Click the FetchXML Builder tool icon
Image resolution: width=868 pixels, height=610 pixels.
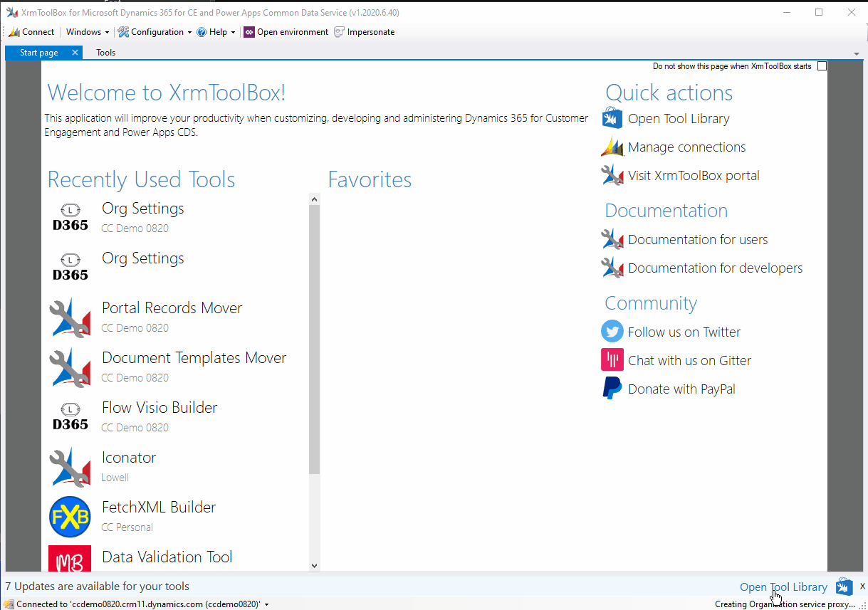click(x=70, y=517)
